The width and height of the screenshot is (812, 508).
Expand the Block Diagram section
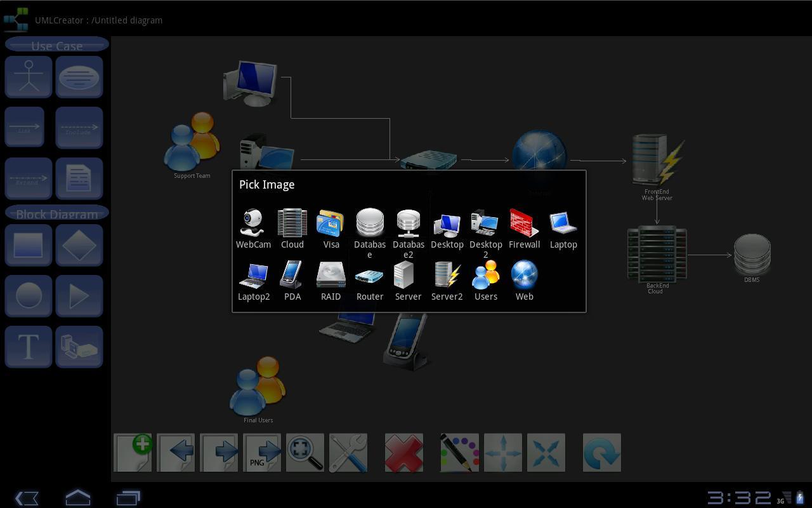[56, 214]
